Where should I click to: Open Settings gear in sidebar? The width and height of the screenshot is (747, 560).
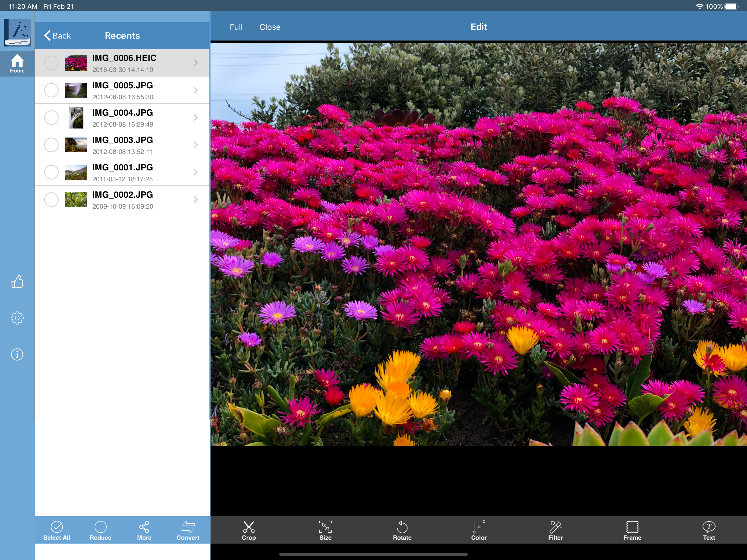point(17,318)
